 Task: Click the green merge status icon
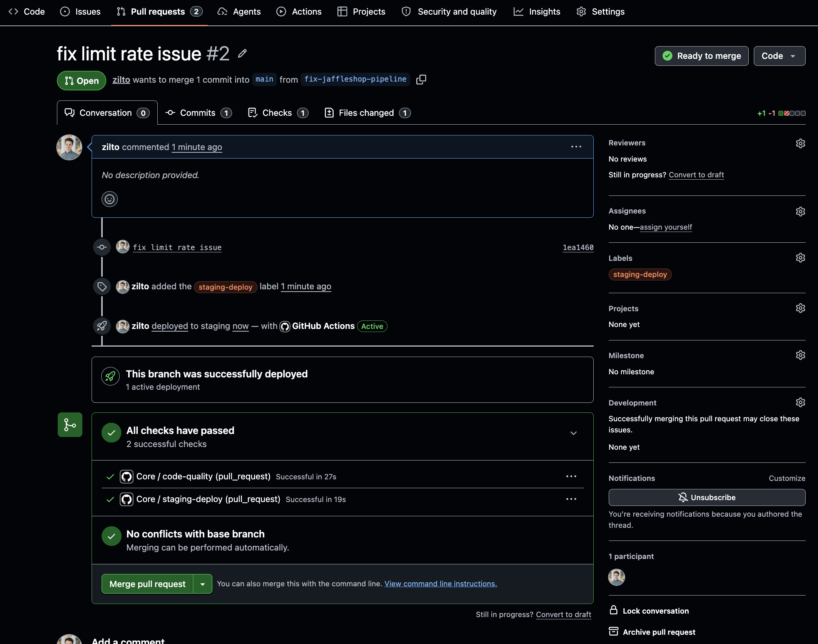70,425
